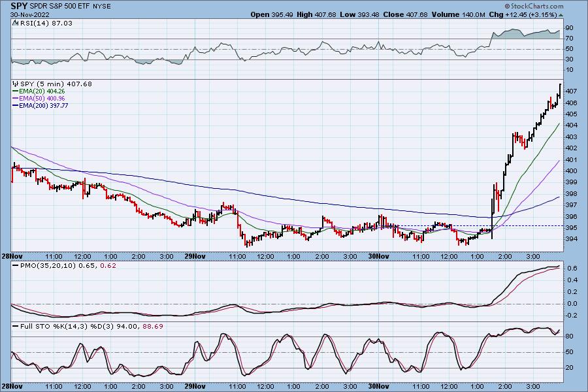Click the red 0.62 PMO signal value

pyautogui.click(x=108, y=266)
